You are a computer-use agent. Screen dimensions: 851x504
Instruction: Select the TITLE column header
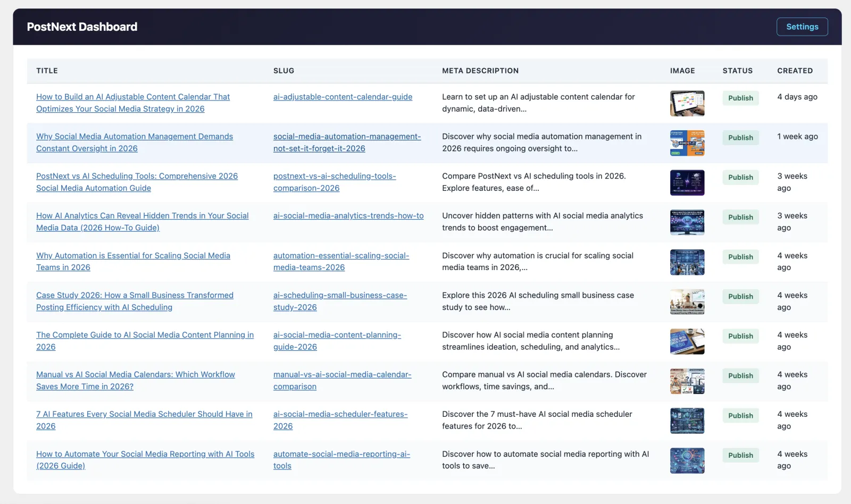(x=47, y=71)
